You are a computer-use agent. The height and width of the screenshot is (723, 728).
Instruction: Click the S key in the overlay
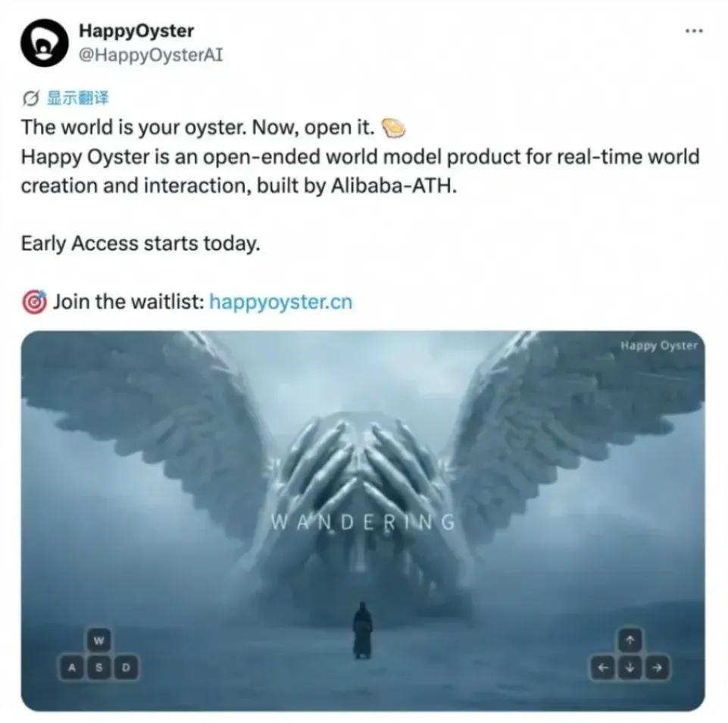tap(99, 668)
